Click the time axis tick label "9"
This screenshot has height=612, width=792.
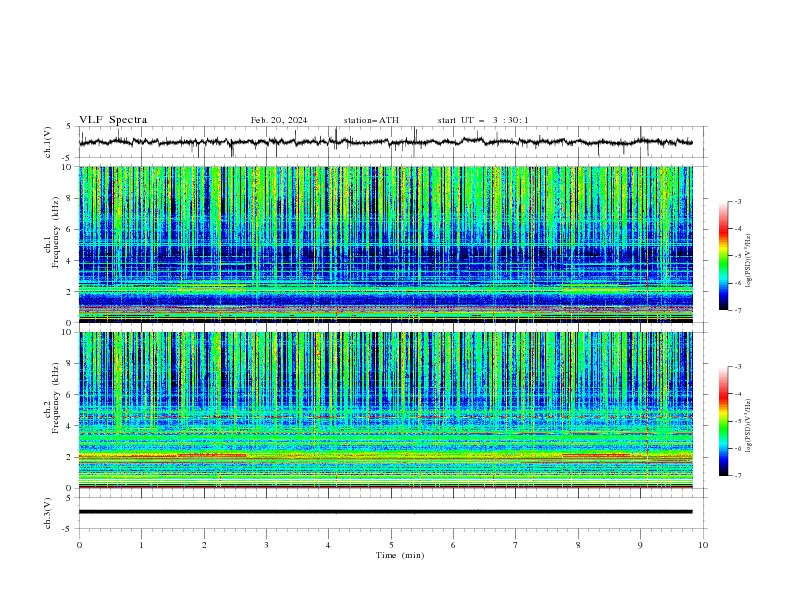(x=640, y=545)
